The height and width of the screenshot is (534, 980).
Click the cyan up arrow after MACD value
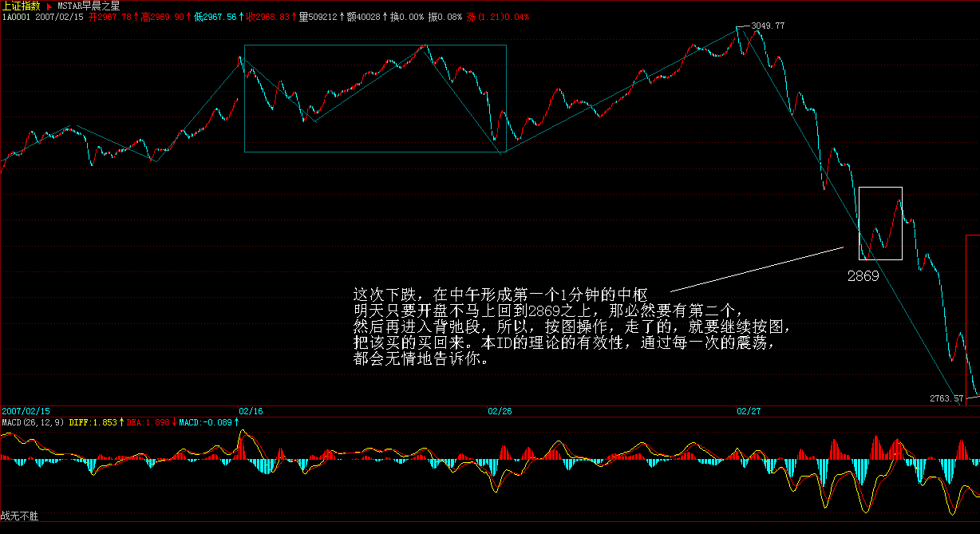pos(236,421)
